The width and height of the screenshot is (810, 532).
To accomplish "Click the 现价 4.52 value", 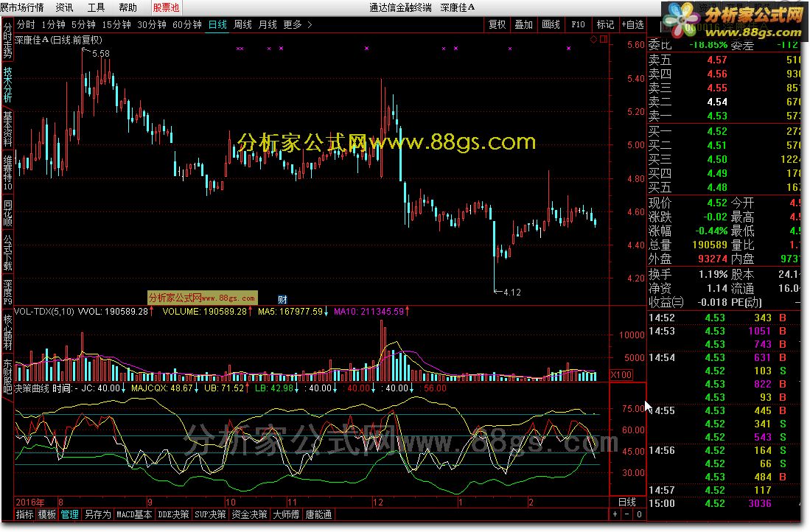I will pyautogui.click(x=717, y=203).
